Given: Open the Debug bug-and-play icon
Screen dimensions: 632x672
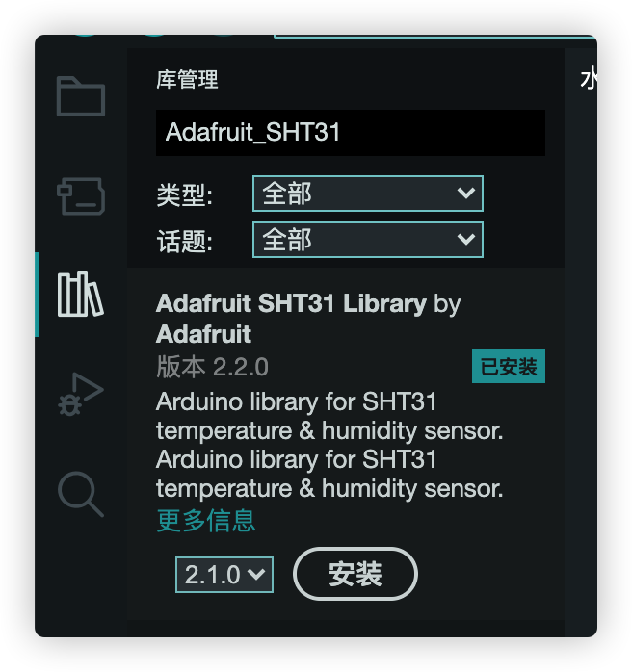Looking at the screenshot, I should point(81,394).
